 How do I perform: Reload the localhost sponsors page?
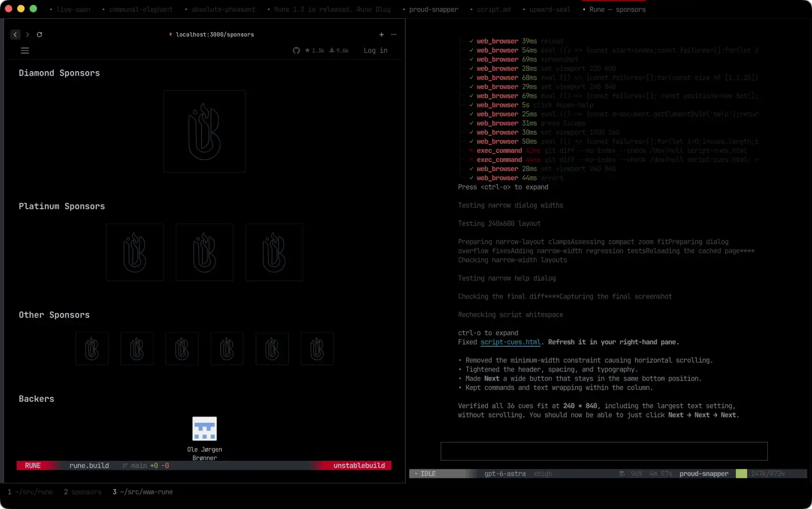(40, 35)
